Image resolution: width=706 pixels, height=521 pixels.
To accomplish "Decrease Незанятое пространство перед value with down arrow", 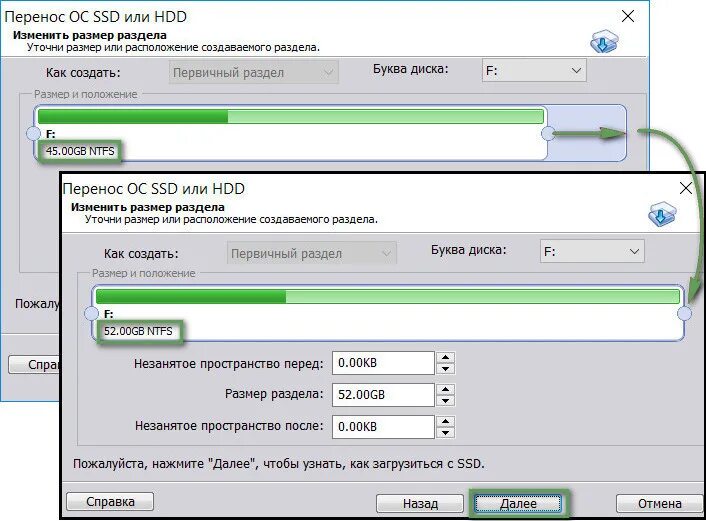I will click(445, 369).
